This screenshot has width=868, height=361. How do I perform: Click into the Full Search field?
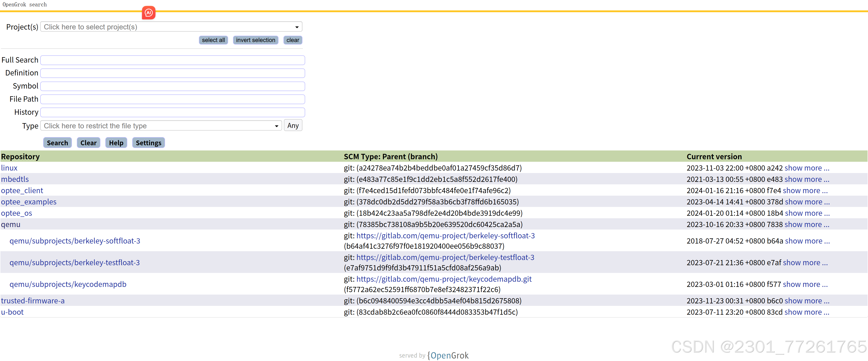(x=172, y=60)
